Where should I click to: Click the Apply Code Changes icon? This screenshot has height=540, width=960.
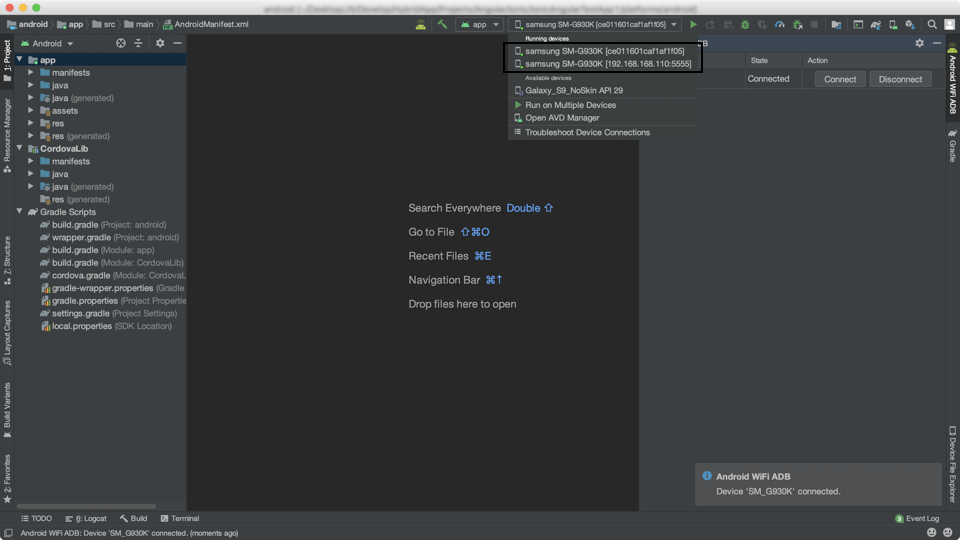coord(728,24)
